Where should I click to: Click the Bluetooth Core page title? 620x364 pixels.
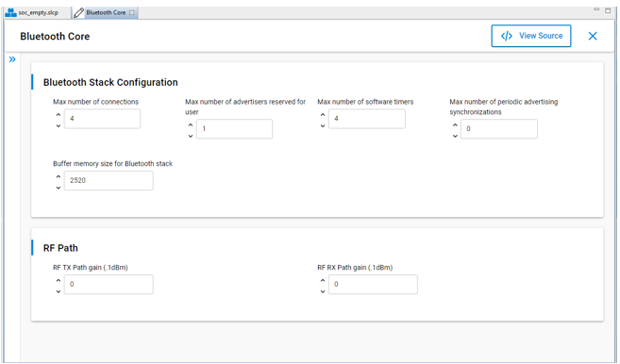(x=55, y=37)
